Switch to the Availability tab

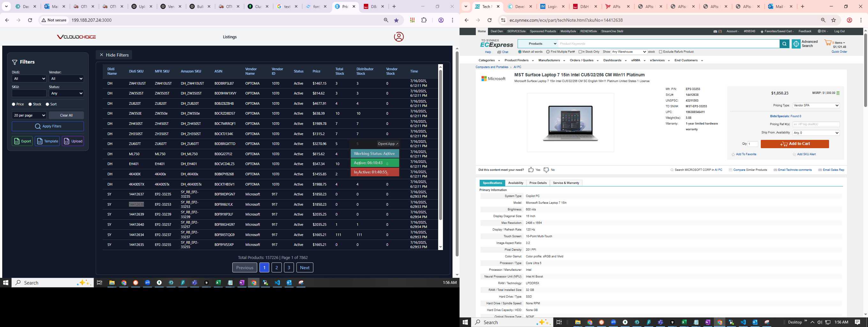point(516,183)
